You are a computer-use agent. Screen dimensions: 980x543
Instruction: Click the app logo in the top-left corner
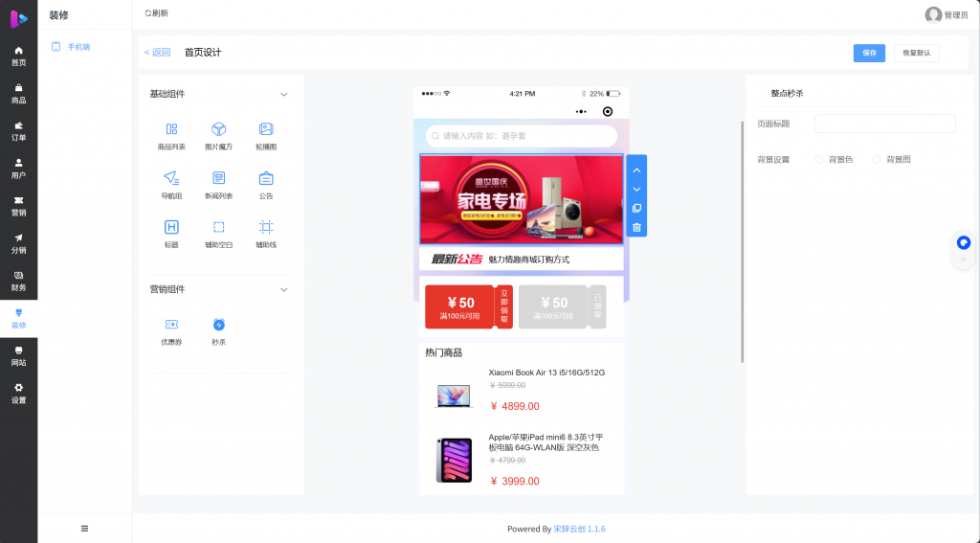[19, 19]
